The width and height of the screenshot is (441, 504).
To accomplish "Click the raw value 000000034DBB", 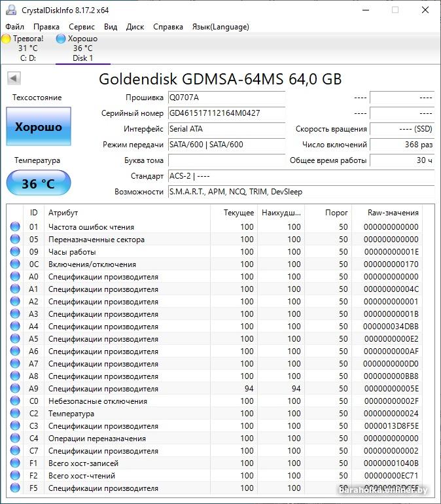I will (391, 326).
